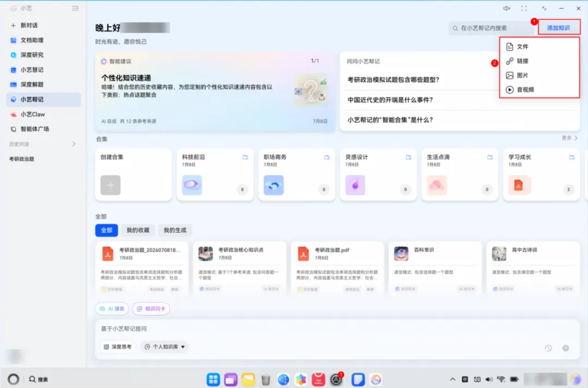Screen dimensions: 588x388
Task: Ask 小艺帮记的"智能合集"是什么？
Action: pyautogui.click(x=390, y=120)
